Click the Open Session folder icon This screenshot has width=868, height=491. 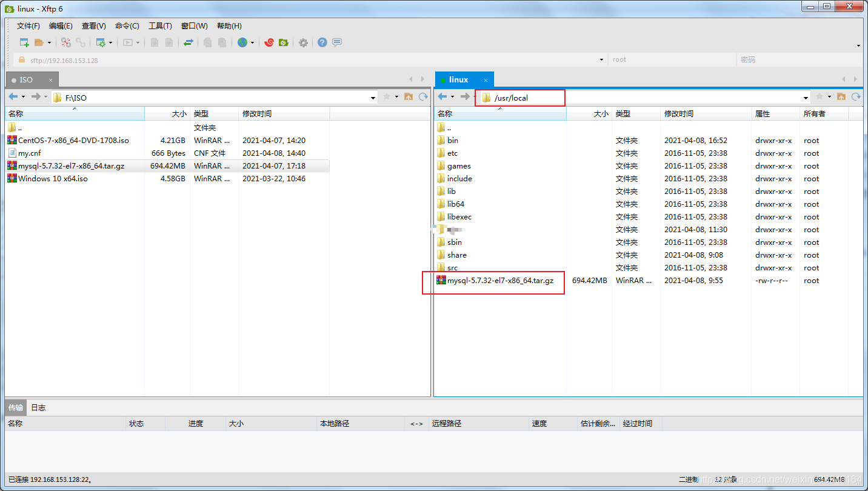tap(39, 42)
